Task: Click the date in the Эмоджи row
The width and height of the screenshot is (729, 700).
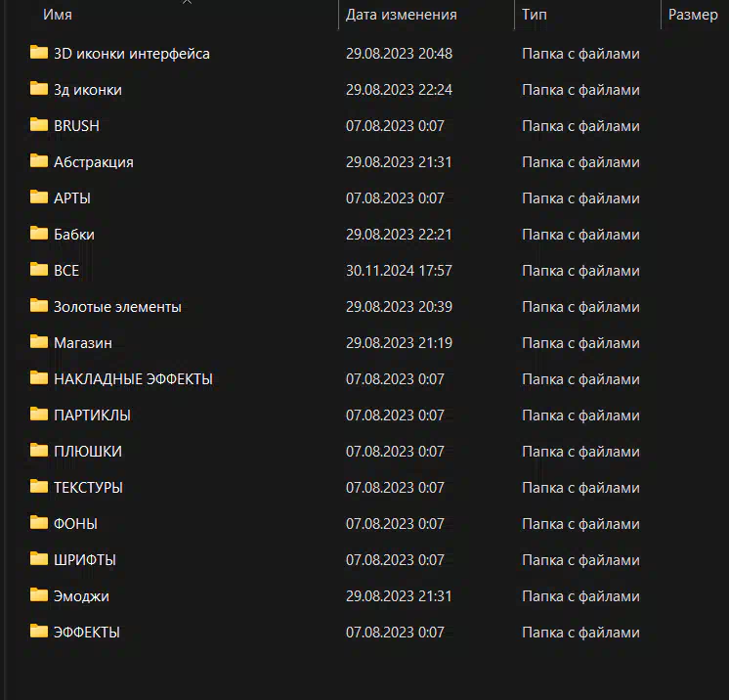Action: [399, 596]
